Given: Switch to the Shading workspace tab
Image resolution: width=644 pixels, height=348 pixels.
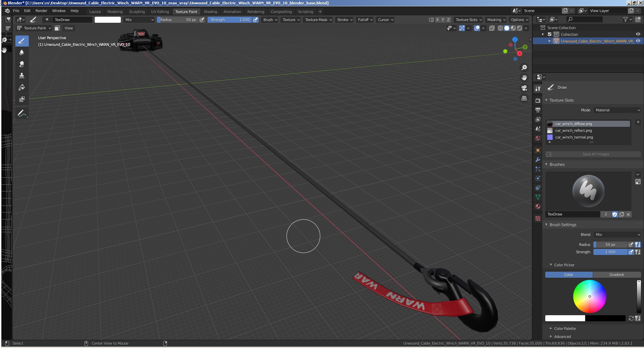Looking at the screenshot, I should (210, 12).
